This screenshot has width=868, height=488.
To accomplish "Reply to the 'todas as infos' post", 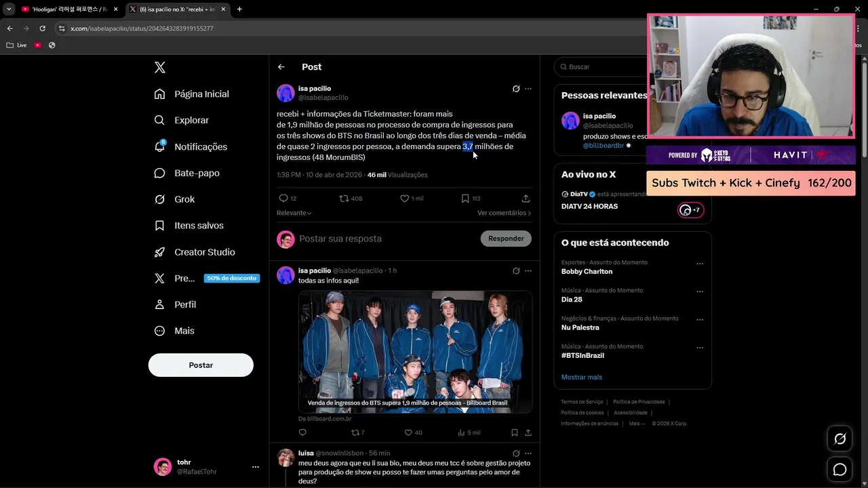I will click(x=302, y=432).
